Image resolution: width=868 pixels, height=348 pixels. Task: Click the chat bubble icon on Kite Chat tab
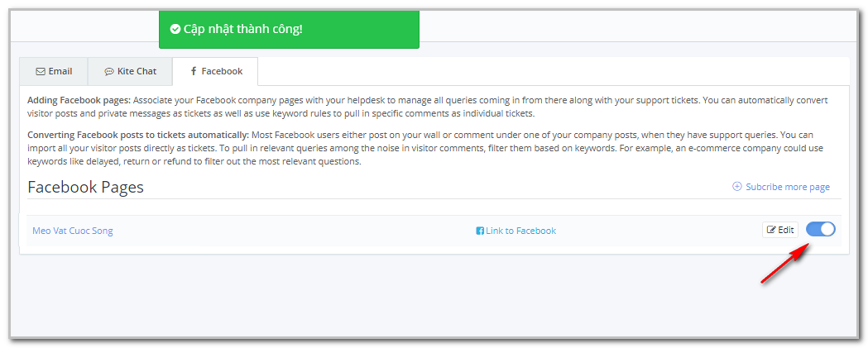[x=109, y=71]
